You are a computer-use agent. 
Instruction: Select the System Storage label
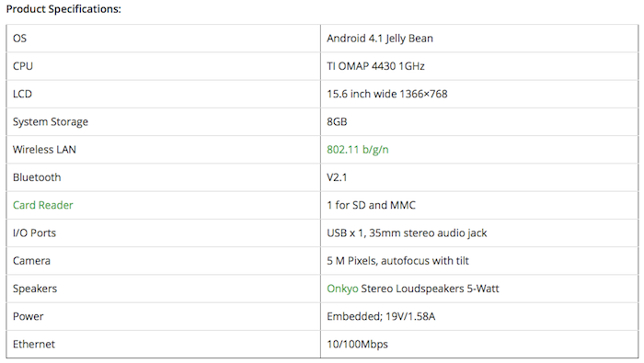(x=51, y=122)
